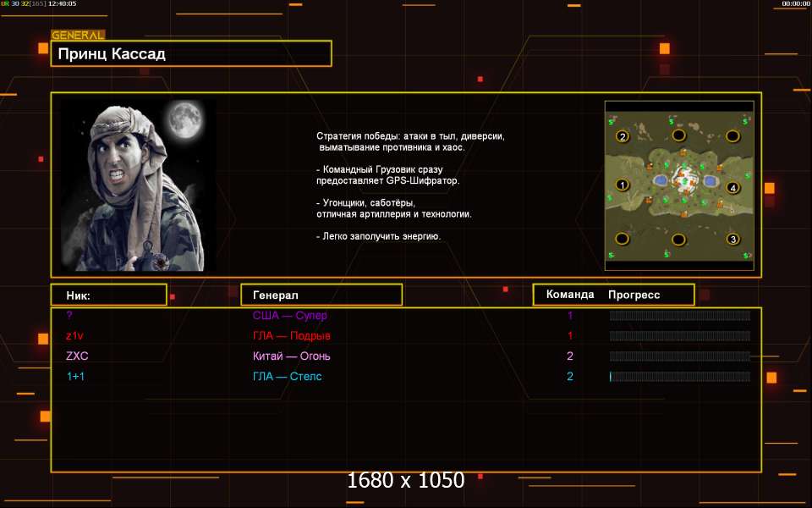Click team number 2 in the 1+1 row

pyautogui.click(x=570, y=377)
